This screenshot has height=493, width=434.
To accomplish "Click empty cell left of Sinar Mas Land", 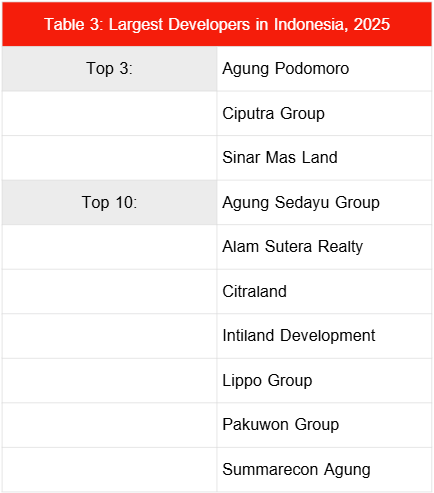I will 110,158.
